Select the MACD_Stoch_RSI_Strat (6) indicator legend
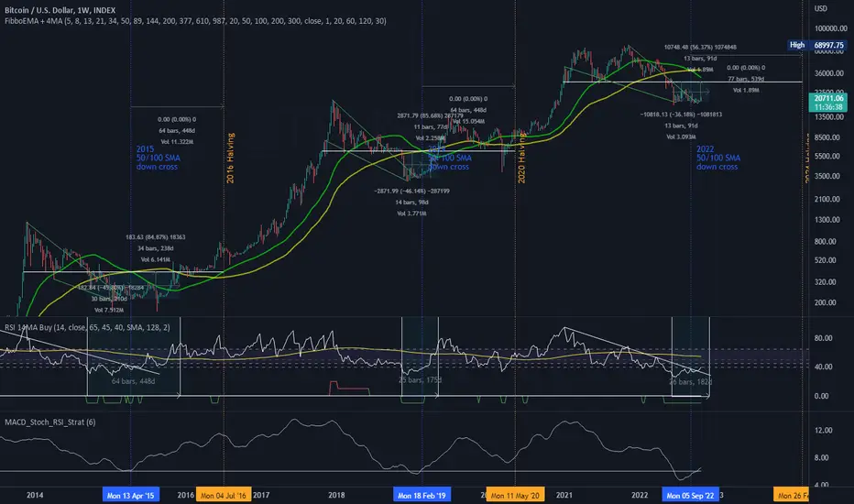The height and width of the screenshot is (504, 854). point(50,422)
